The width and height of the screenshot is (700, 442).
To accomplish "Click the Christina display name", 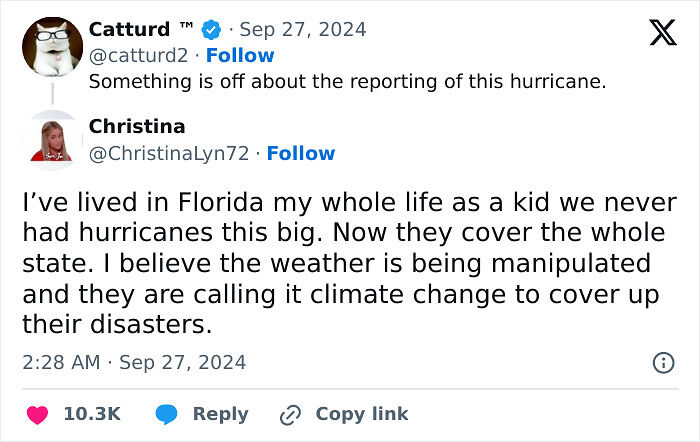I will point(137,126).
